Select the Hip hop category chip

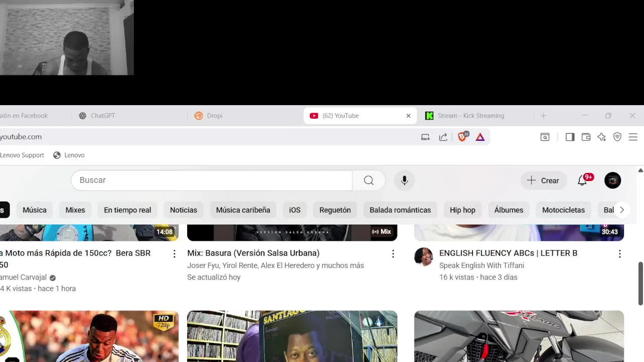tap(462, 210)
